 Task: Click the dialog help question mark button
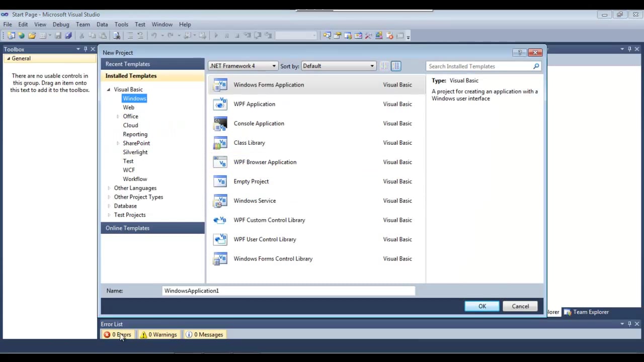tap(520, 52)
